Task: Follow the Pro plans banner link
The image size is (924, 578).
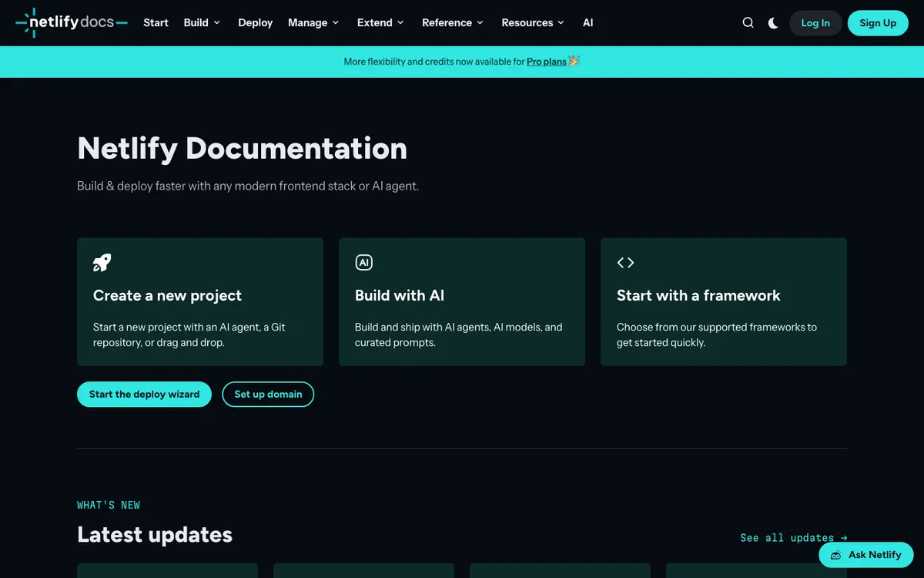Action: coord(547,62)
